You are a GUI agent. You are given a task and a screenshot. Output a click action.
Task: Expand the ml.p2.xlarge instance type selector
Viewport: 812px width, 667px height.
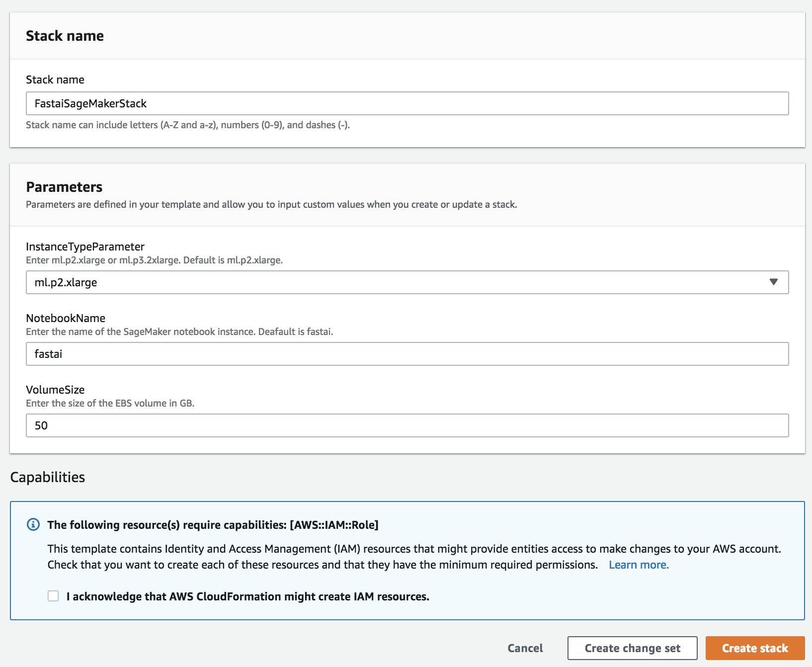point(407,282)
